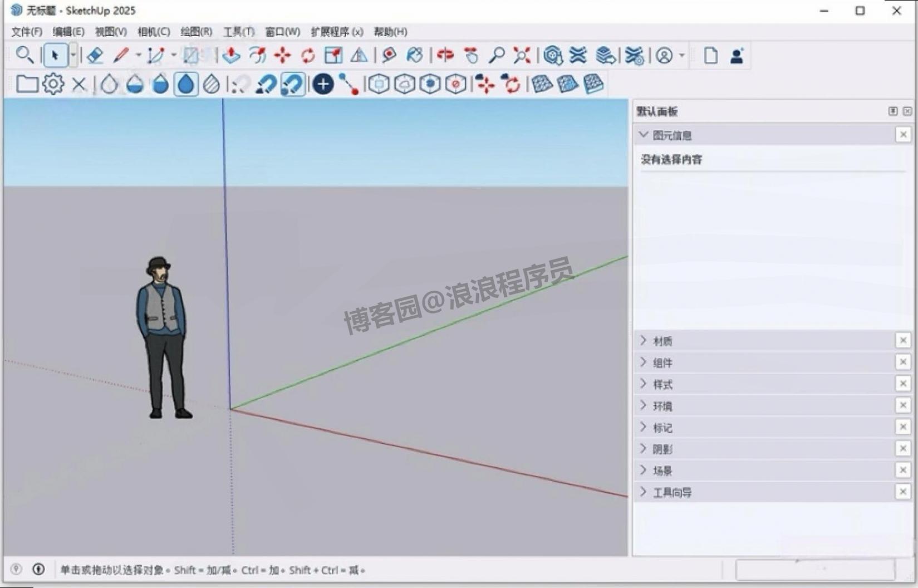Open the dropdown arrow beside the avatar icon
This screenshot has height=588, width=918.
tap(680, 56)
